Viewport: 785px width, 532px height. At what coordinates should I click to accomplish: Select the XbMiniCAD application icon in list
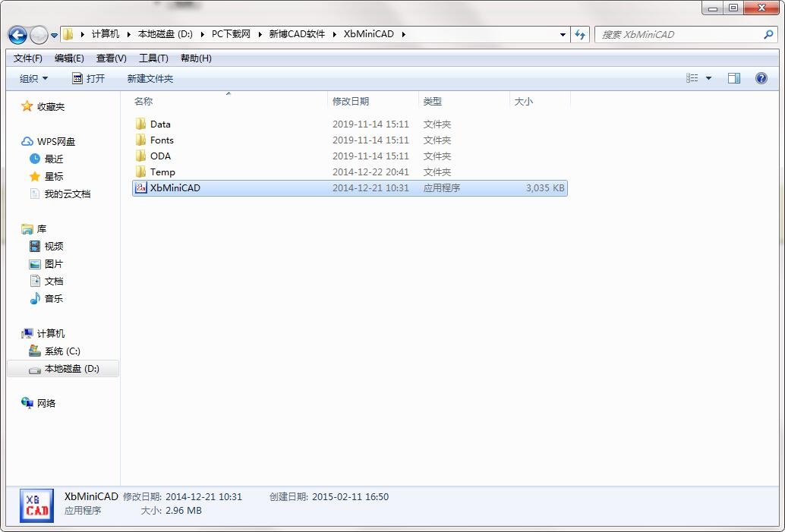(141, 187)
